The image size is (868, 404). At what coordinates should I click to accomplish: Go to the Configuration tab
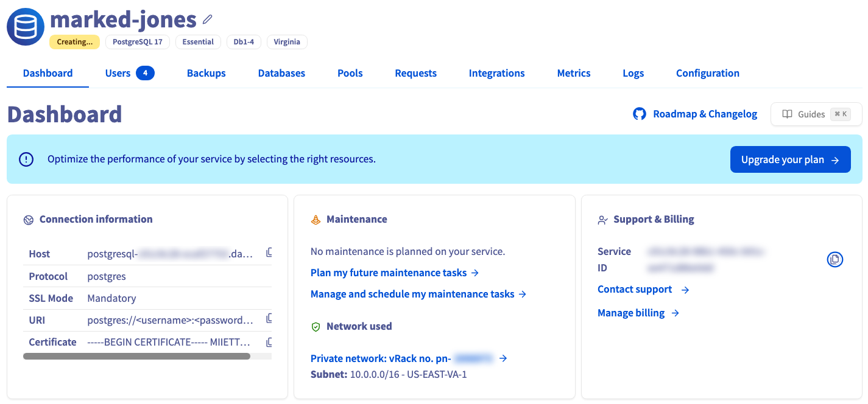point(708,73)
